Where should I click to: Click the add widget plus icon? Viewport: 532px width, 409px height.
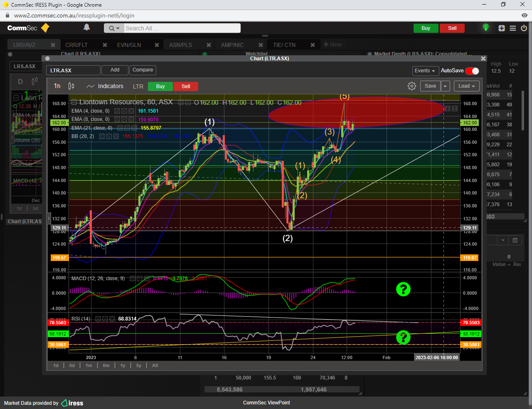point(502,28)
